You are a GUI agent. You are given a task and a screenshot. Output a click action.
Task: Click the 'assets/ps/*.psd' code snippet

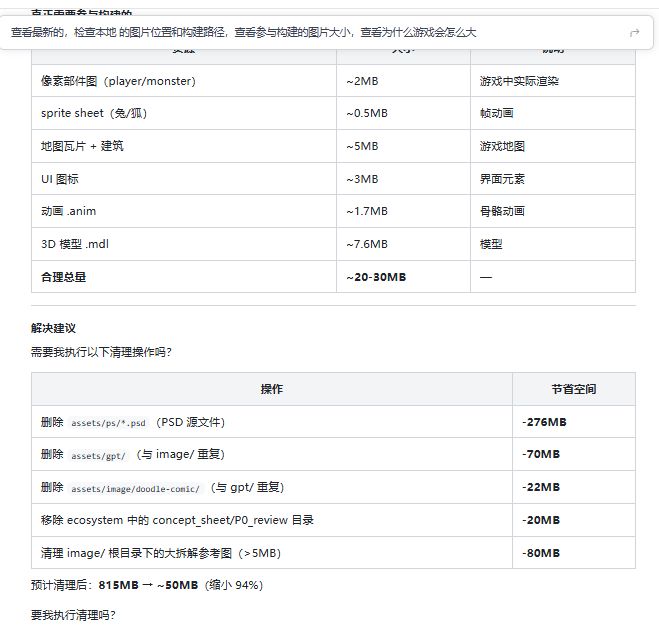(108, 423)
